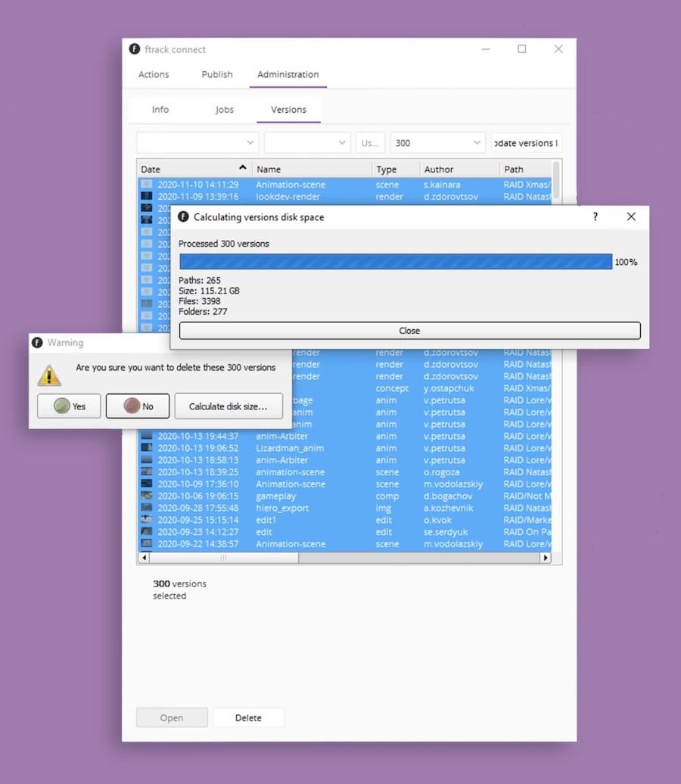
Task: Sort by the Type column header
Action: click(x=396, y=169)
